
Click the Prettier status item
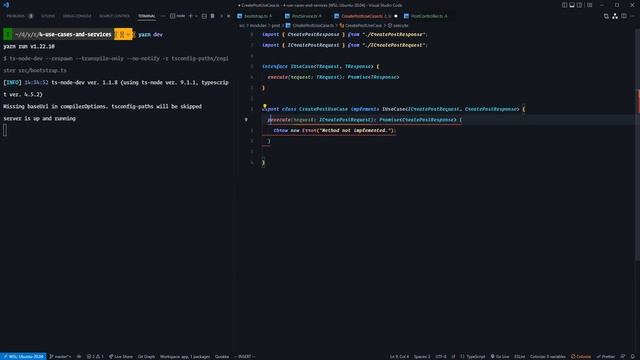click(606, 356)
